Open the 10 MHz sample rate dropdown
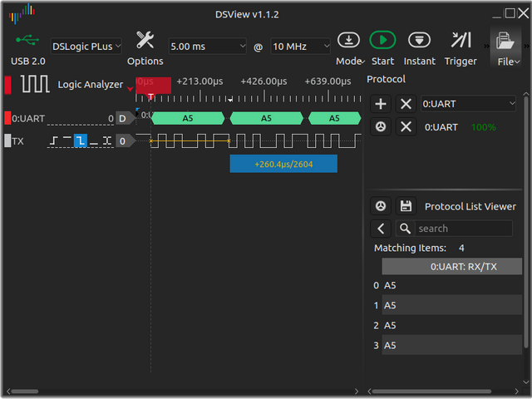The height and width of the screenshot is (399, 532). 300,47
